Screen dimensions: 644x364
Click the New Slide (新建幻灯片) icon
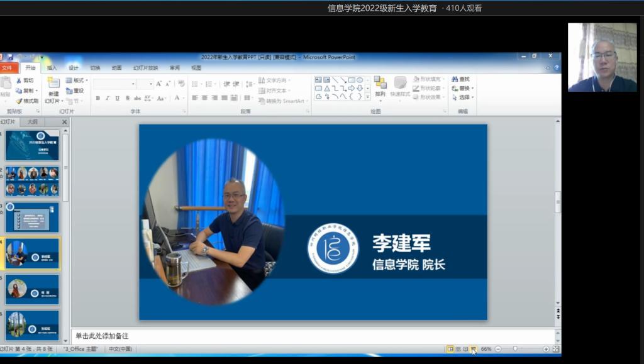(53, 84)
